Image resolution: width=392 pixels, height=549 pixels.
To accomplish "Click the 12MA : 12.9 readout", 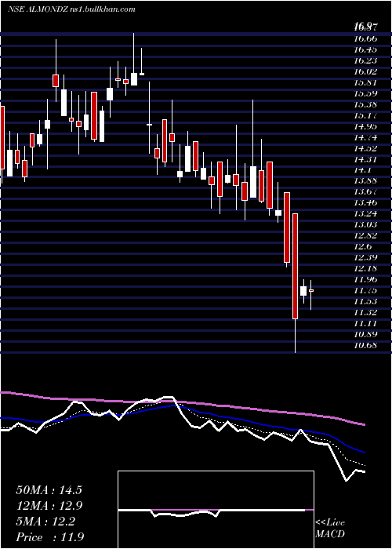I will tap(49, 506).
